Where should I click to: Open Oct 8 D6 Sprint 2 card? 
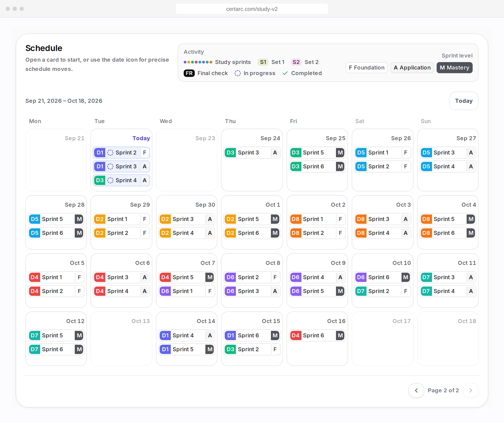[252, 277]
